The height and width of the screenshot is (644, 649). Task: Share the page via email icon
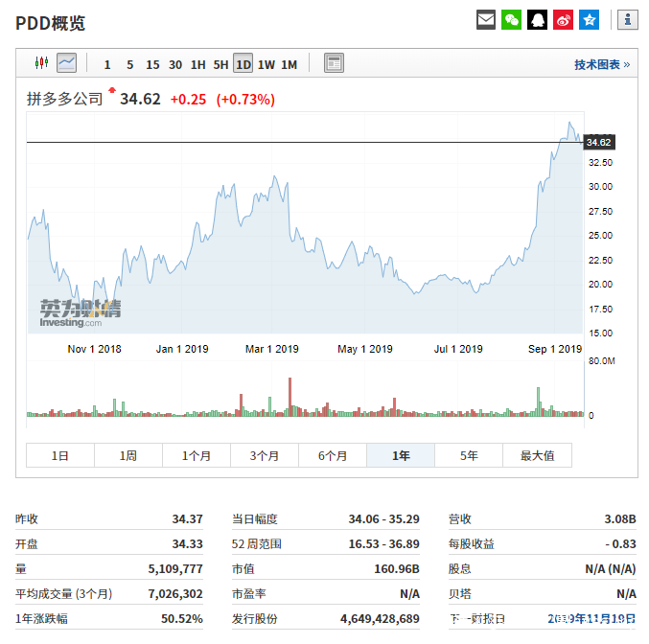[486, 19]
